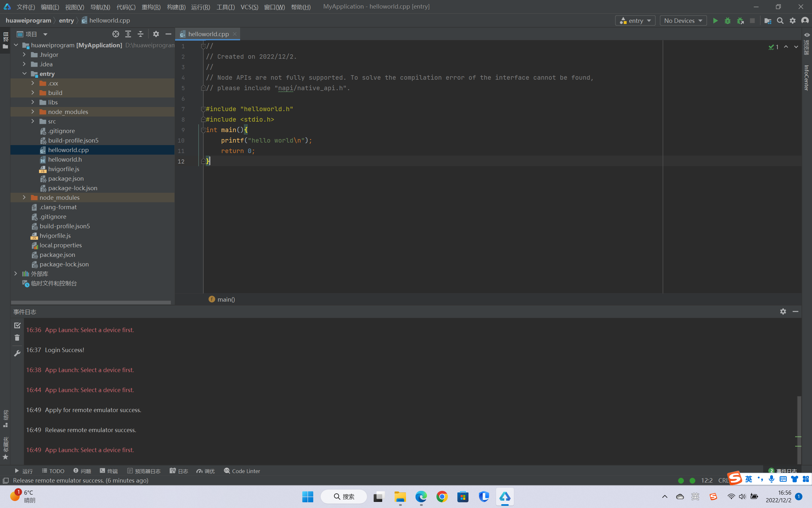The width and height of the screenshot is (812, 508).
Task: Fold the include block at line 7
Action: (203, 109)
